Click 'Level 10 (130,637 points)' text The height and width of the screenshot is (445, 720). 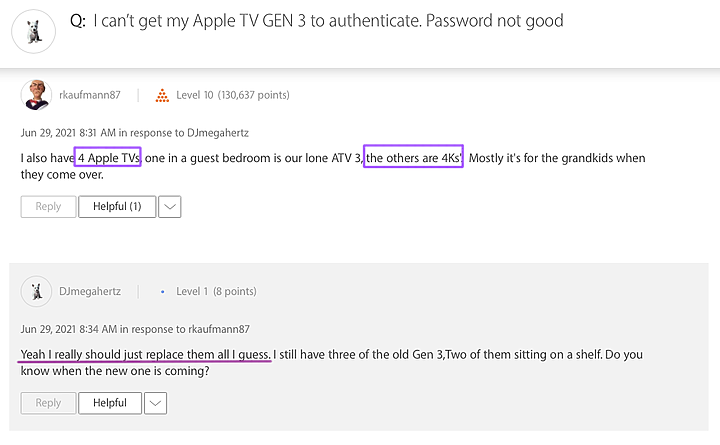point(233,95)
